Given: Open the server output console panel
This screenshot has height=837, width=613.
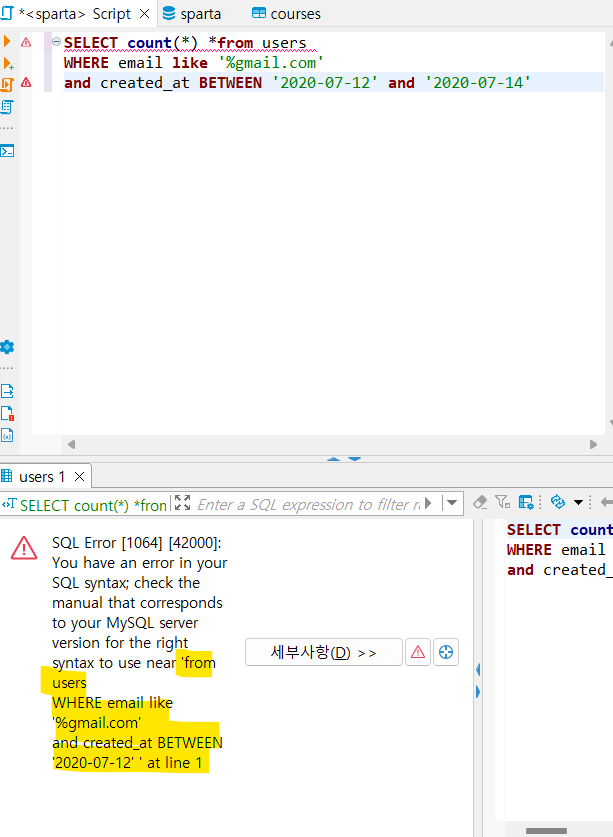Looking at the screenshot, I should [x=7, y=151].
